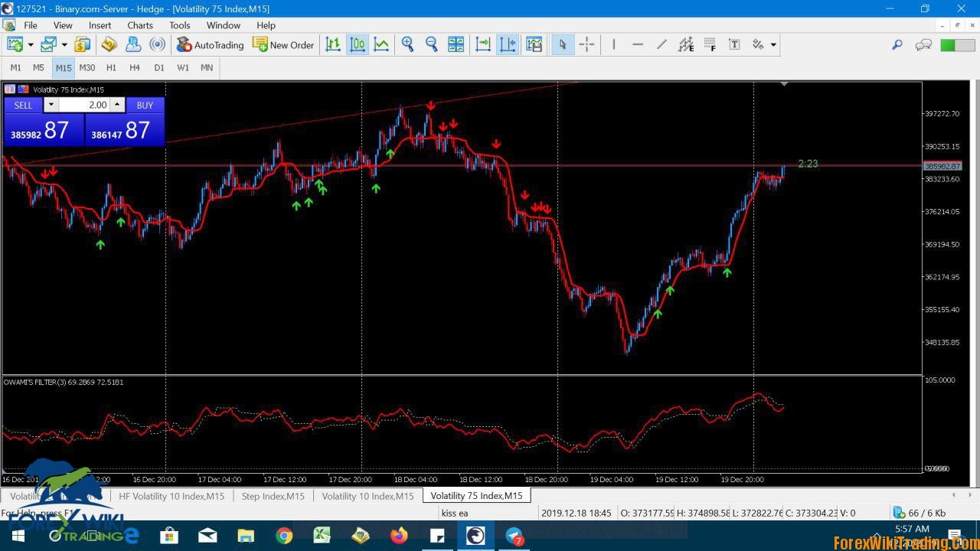Viewport: 980px width, 551px height.
Task: Open the chat speech-bubbles icon
Action: click(923, 44)
